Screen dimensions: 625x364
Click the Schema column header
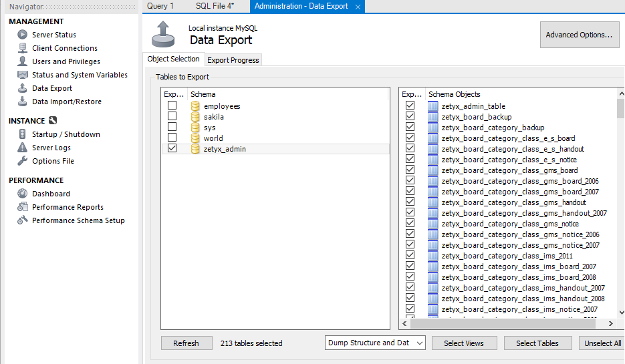(x=288, y=94)
